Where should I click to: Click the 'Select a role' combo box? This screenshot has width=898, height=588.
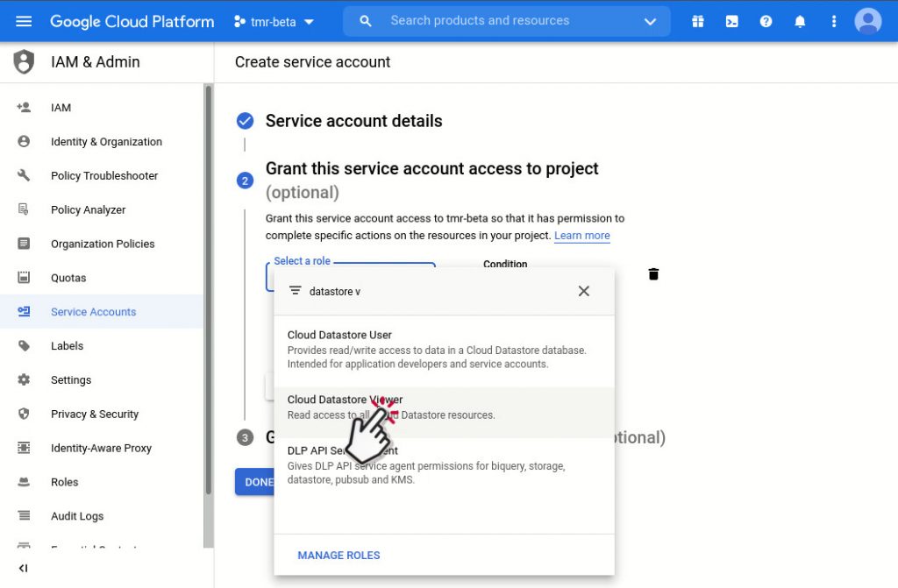pos(351,277)
